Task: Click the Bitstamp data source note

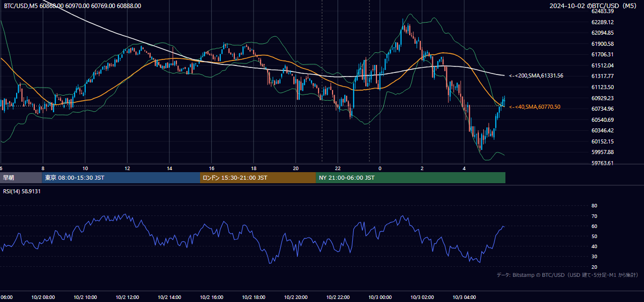Action: click(567, 275)
